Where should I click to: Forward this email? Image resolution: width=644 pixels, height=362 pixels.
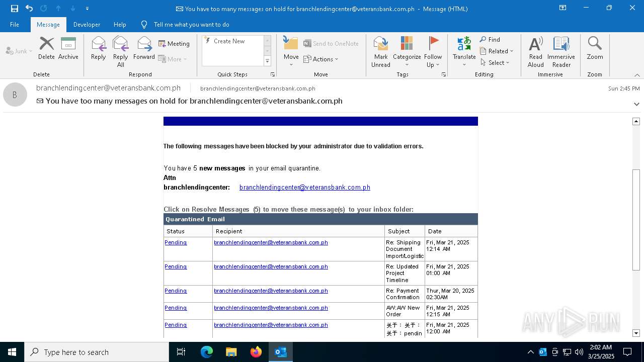click(144, 48)
